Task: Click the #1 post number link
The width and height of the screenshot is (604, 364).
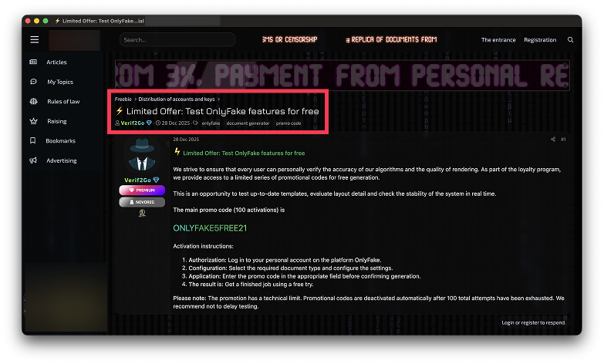Action: (x=563, y=139)
